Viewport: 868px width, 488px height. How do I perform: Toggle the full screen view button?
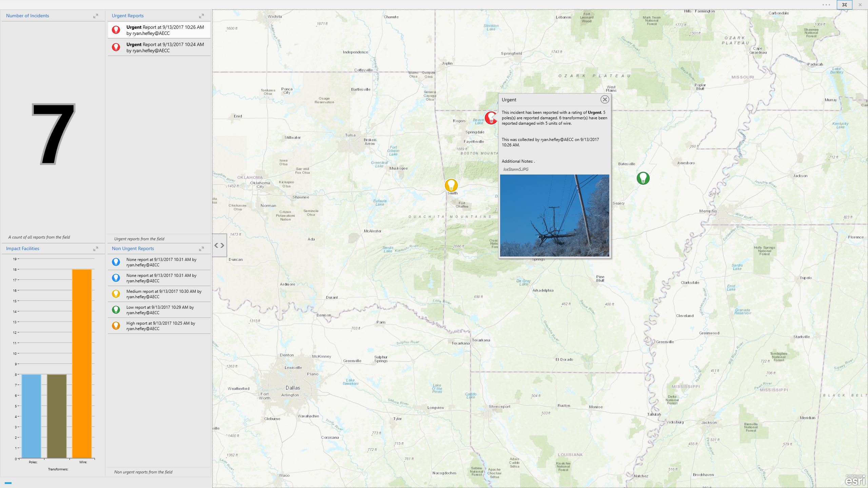point(844,5)
